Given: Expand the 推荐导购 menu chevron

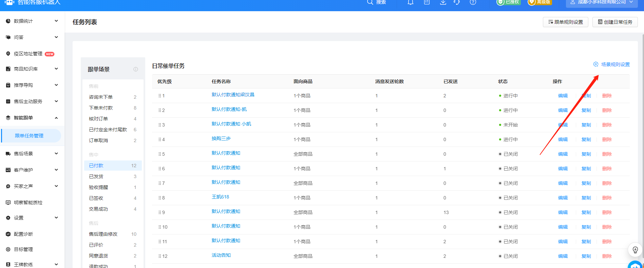Looking at the screenshot, I should pos(56,85).
